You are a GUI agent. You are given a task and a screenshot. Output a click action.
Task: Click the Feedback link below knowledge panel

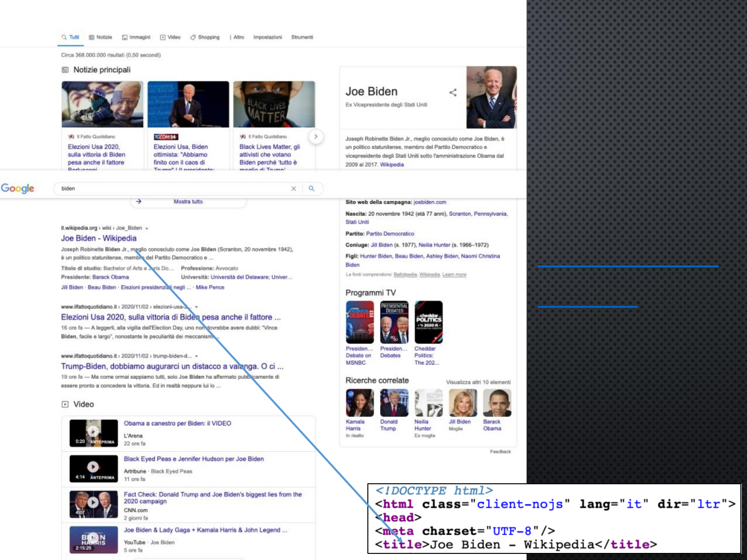coord(500,451)
